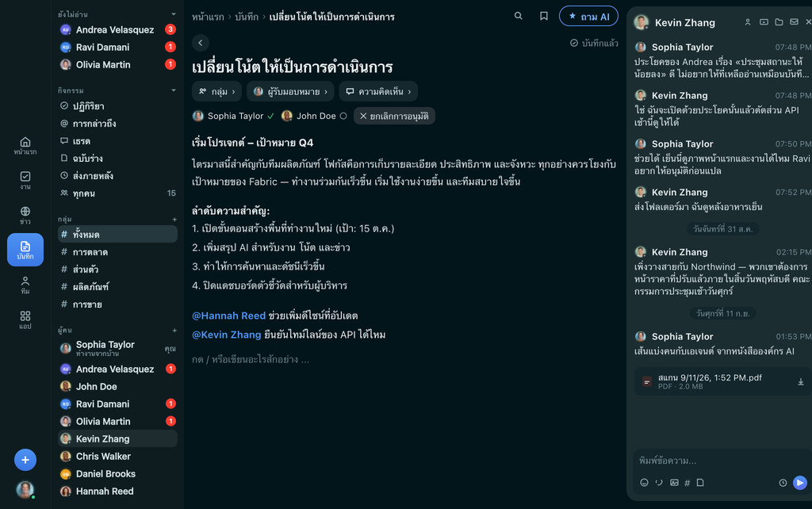812x509 pixels.
Task: Open the แอป grid icon in sidebar
Action: [x=25, y=320]
